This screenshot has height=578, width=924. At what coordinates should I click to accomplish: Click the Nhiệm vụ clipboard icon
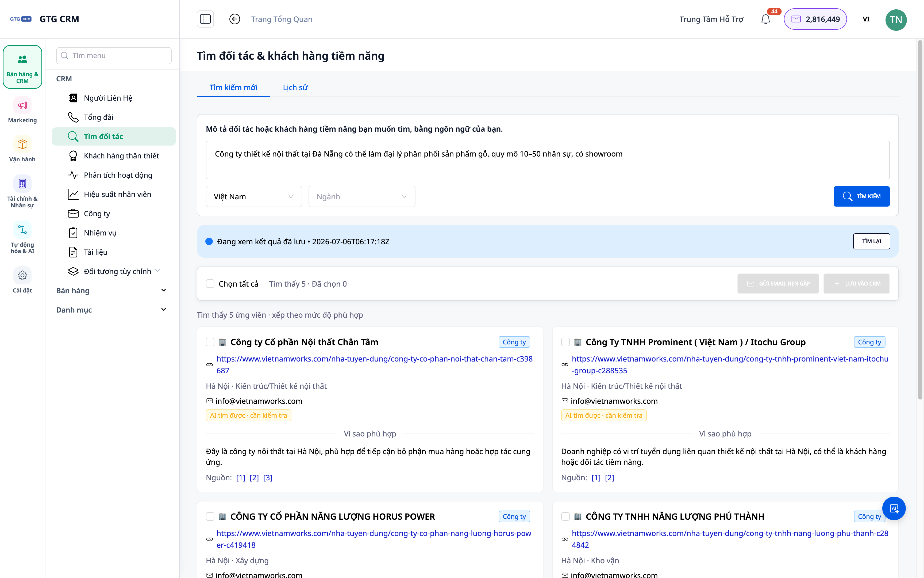pyautogui.click(x=73, y=233)
